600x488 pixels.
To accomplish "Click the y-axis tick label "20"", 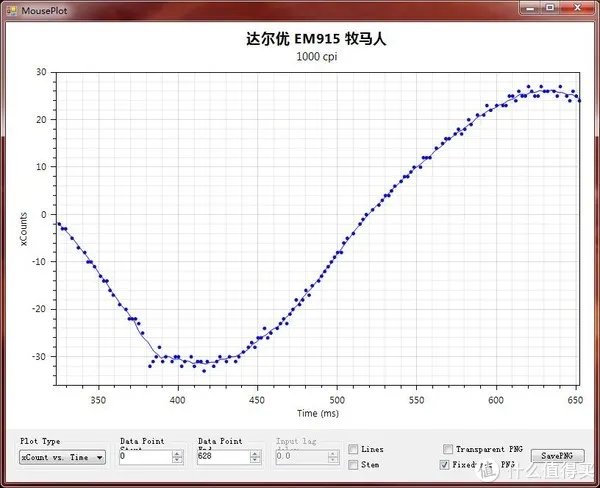I will click(41, 120).
